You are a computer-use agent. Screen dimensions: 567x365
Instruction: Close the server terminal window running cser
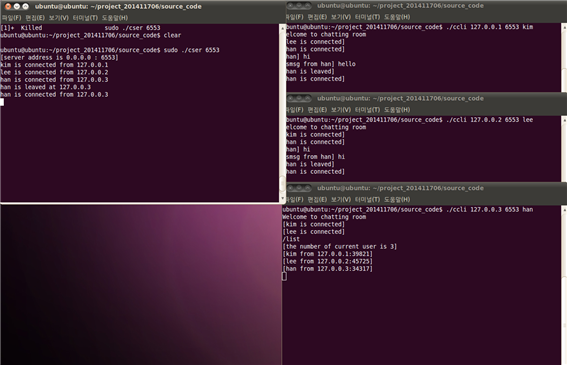coord(8,6)
